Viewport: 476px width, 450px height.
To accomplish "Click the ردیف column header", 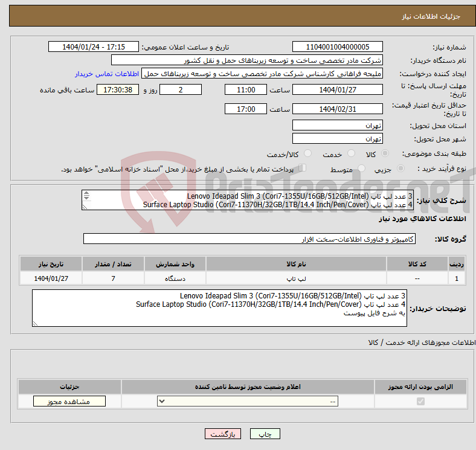I will coord(456,264).
